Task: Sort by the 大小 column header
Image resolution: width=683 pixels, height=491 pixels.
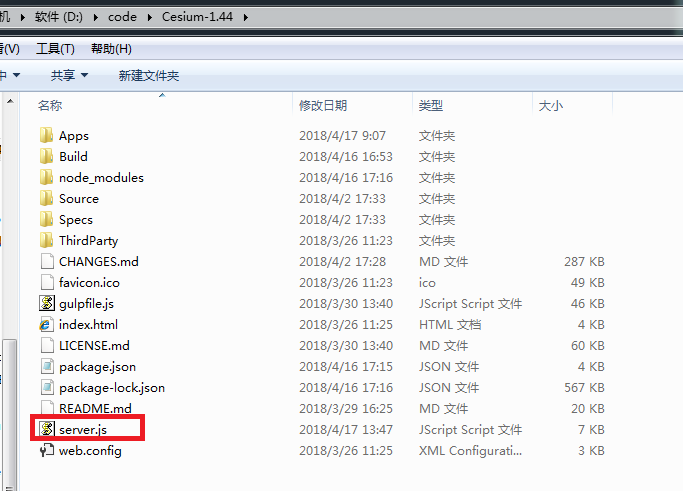Action: pyautogui.click(x=572, y=105)
